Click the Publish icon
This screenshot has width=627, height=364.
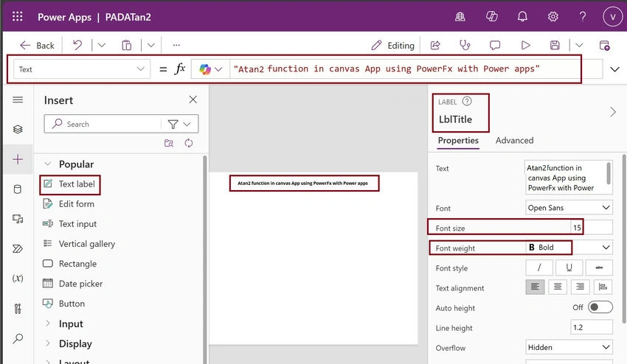(605, 45)
